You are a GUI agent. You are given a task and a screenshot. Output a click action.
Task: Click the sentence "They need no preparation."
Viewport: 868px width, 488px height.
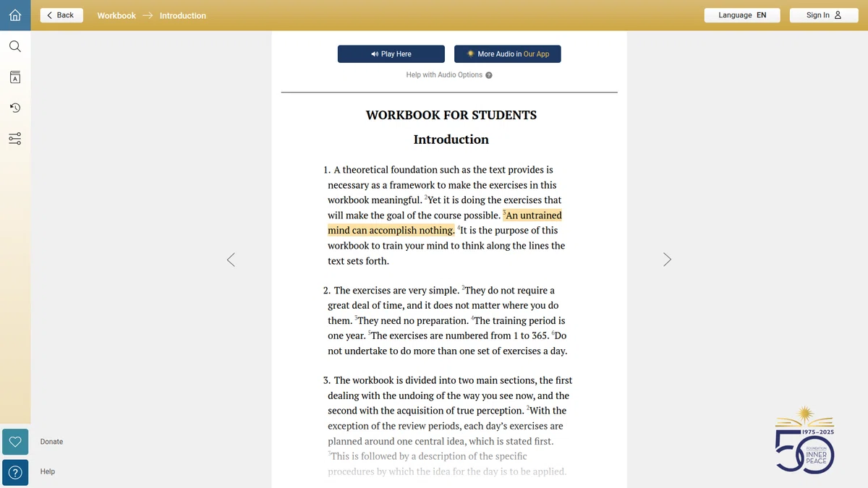click(x=412, y=321)
